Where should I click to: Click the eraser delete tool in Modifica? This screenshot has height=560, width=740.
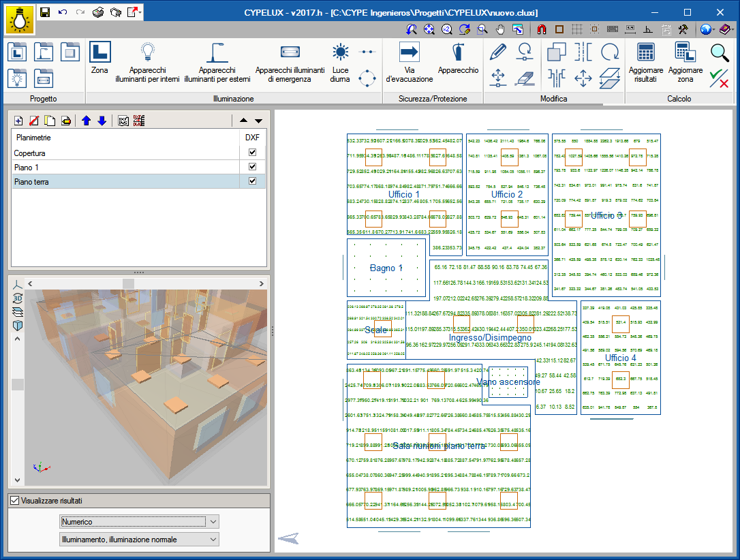[x=524, y=78]
